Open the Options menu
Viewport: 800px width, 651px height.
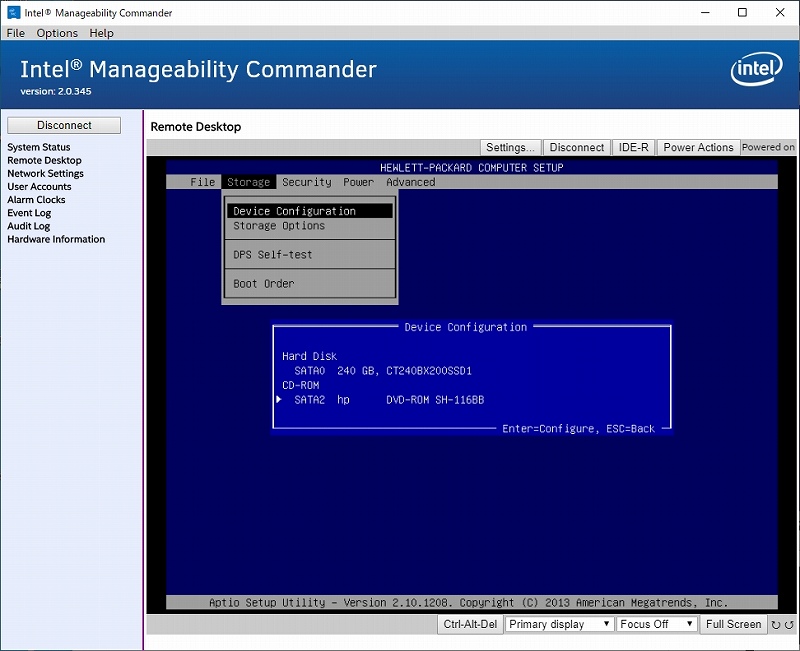57,33
